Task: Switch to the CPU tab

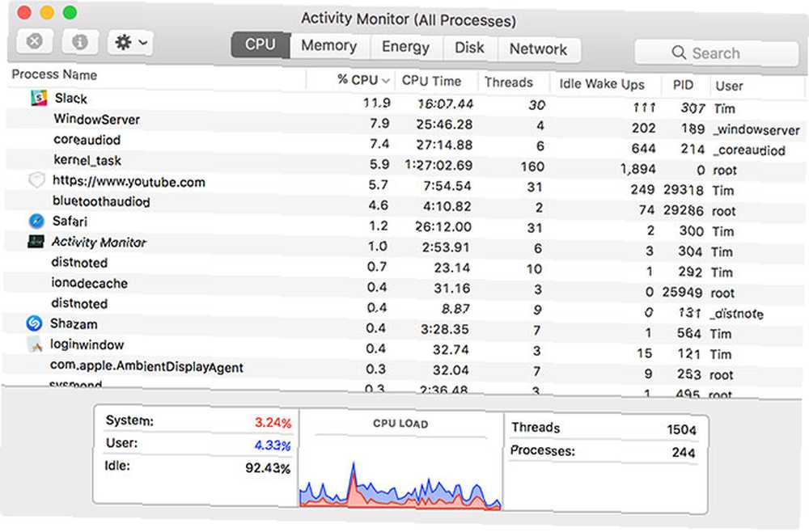Action: (260, 44)
